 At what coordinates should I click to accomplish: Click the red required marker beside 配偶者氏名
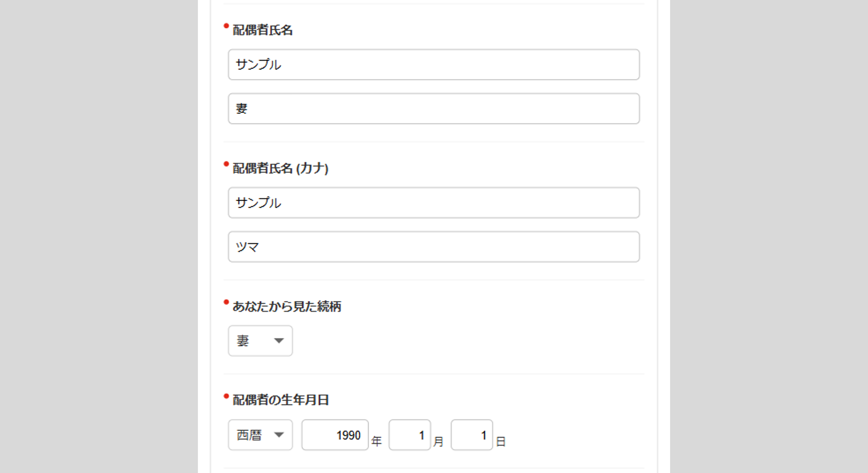point(226,26)
